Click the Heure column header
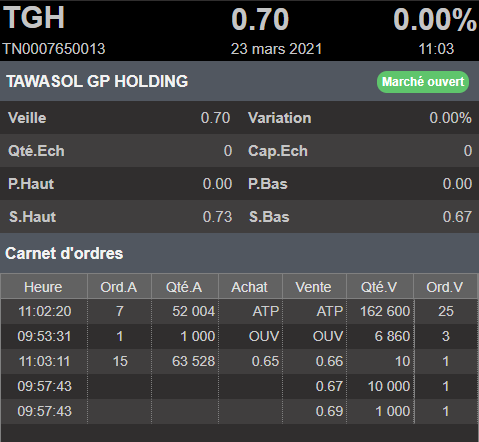Screen dimensions: 479x442 point(44,287)
